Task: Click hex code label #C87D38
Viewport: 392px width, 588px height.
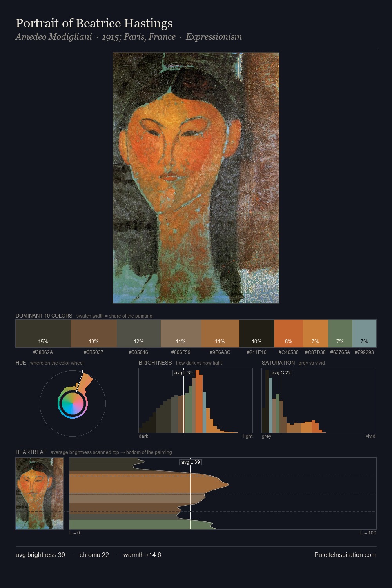Action: tap(315, 352)
